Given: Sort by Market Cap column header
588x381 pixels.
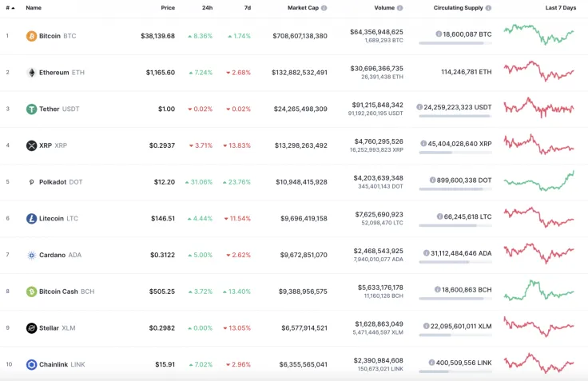Looking at the screenshot, I should point(303,8).
